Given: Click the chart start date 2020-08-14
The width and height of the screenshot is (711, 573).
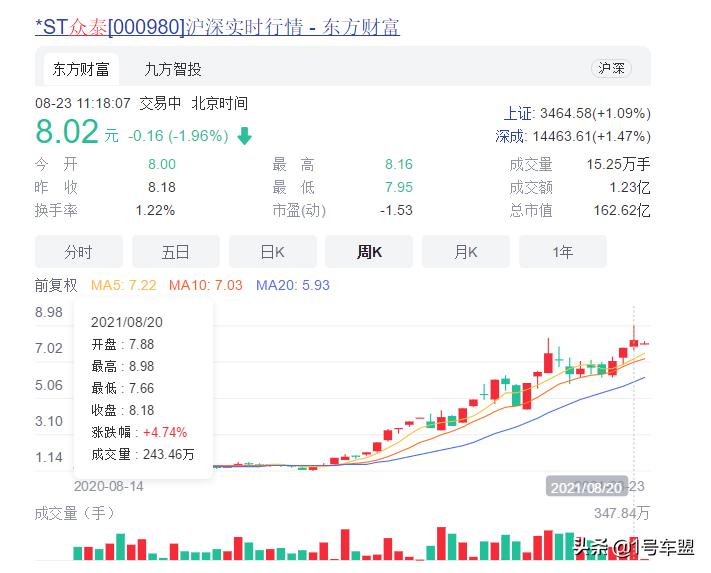Looking at the screenshot, I should (109, 486).
